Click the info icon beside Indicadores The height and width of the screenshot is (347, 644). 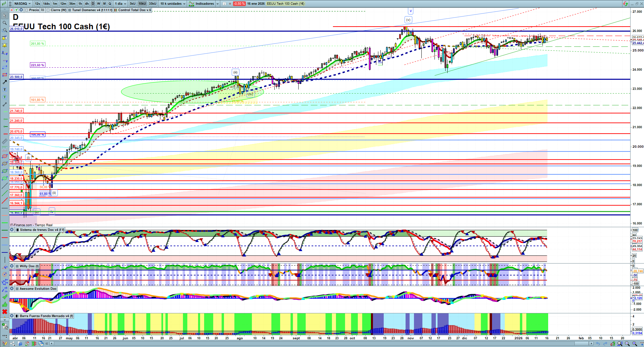224,4
